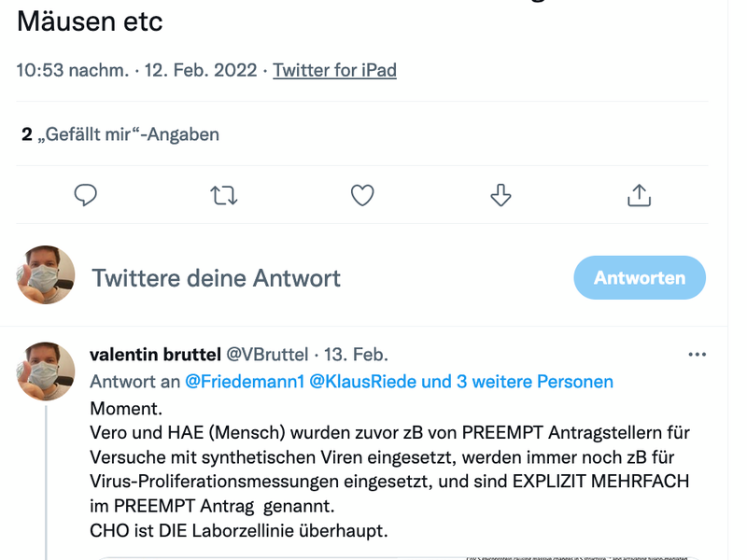Click the reply speech bubble icon
The width and height of the screenshot is (747, 560).
[86, 195]
